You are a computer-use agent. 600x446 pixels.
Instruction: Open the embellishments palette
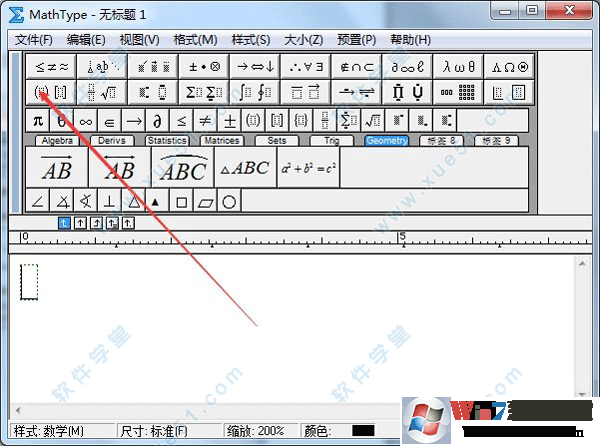click(153, 67)
